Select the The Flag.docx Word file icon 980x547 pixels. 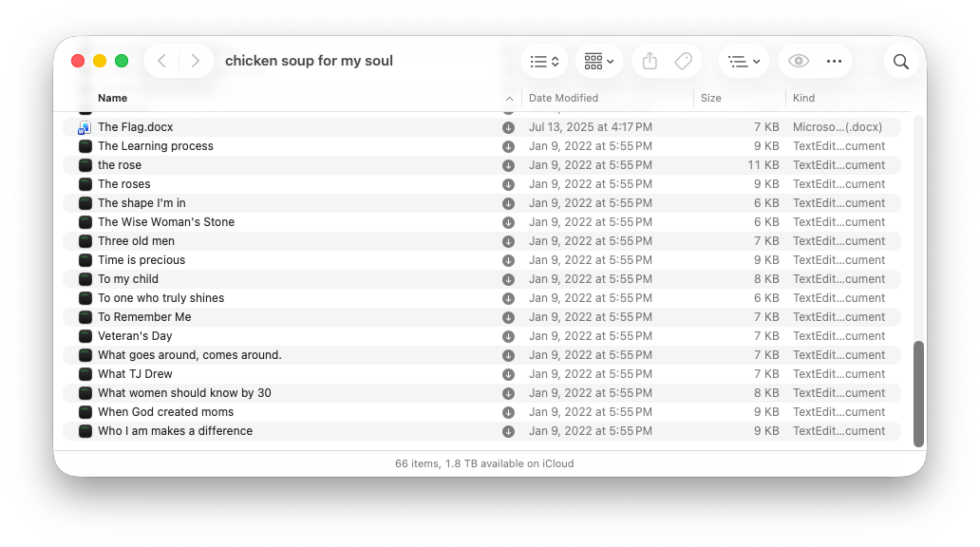click(x=85, y=127)
